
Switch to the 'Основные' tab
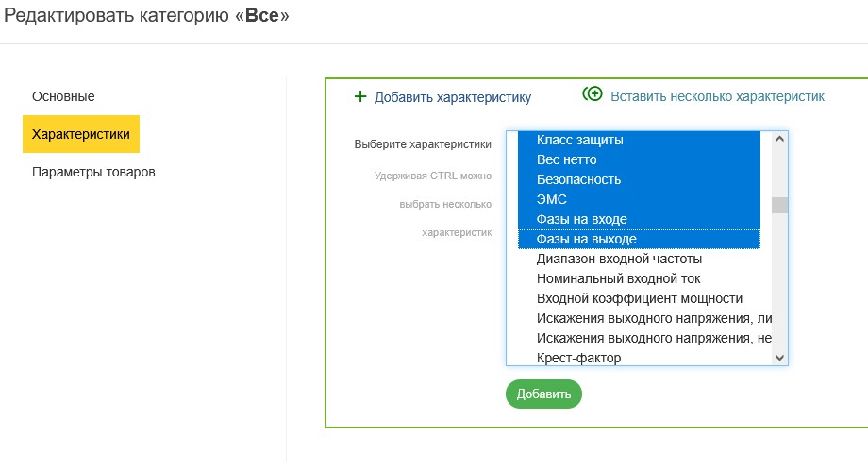(x=63, y=96)
